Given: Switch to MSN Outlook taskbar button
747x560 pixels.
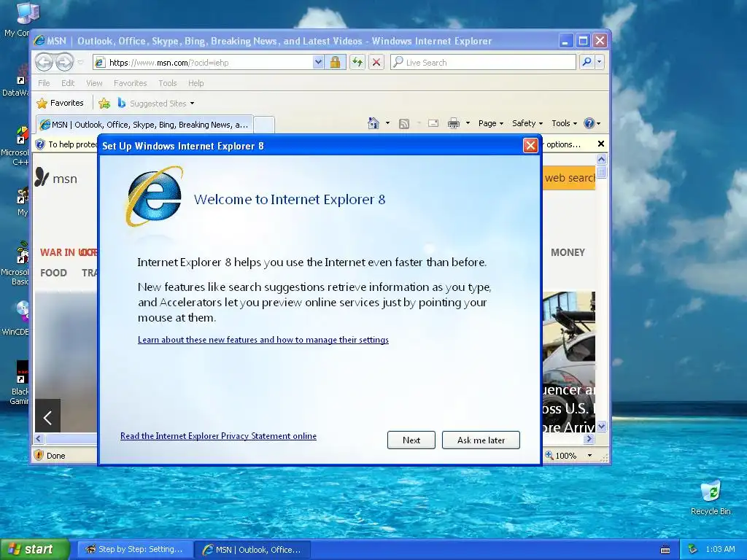Looking at the screenshot, I should click(x=252, y=549).
